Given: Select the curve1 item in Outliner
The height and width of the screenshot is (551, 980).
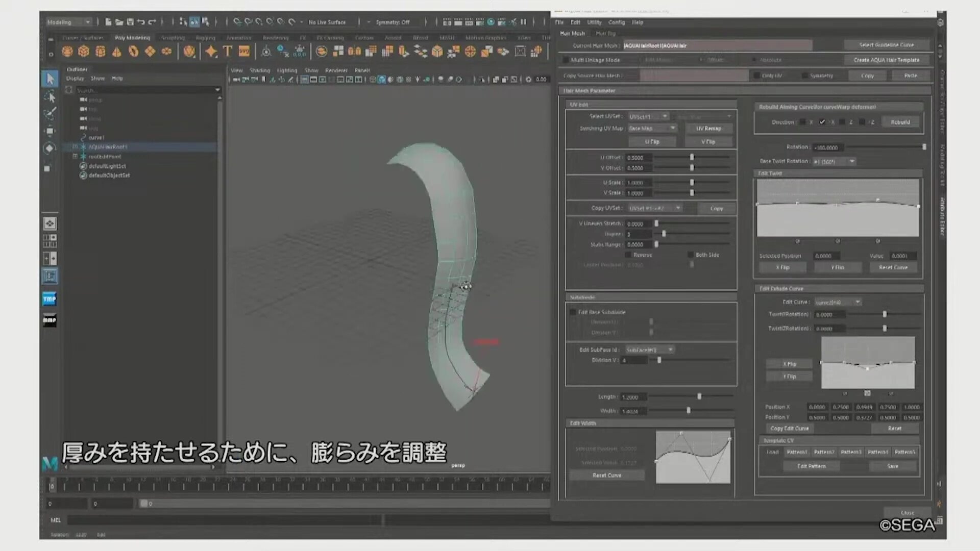Looking at the screenshot, I should (96, 138).
